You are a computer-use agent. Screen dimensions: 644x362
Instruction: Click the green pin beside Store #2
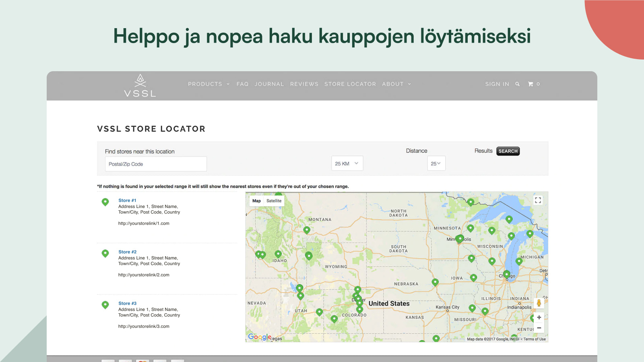(x=105, y=253)
